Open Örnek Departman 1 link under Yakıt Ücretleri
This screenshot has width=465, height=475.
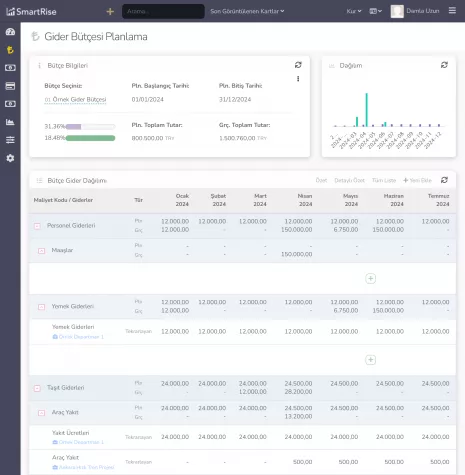78,442
